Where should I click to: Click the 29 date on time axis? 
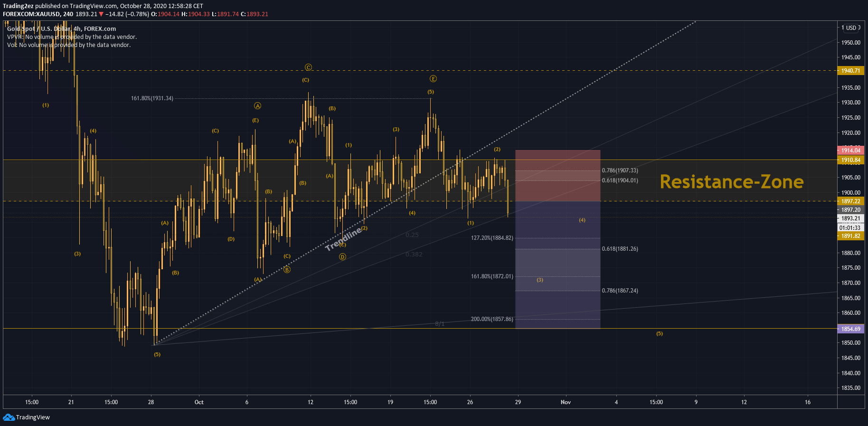(518, 402)
